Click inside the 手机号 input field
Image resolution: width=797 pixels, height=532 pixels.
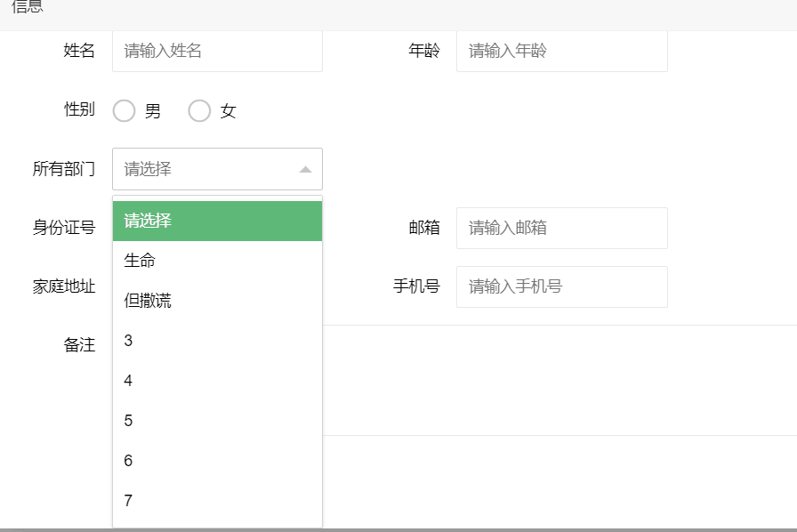[x=561, y=286]
